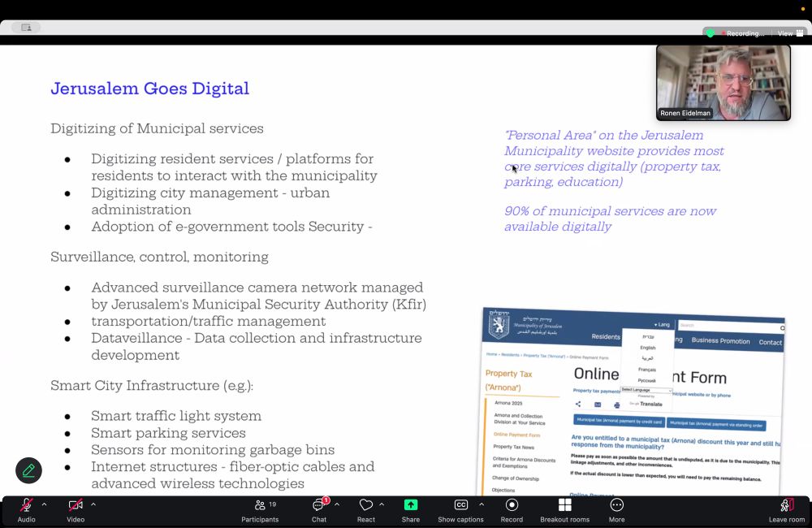Click the Ronen Eidelman name label
The height and width of the screenshot is (528, 812).
pos(685,113)
